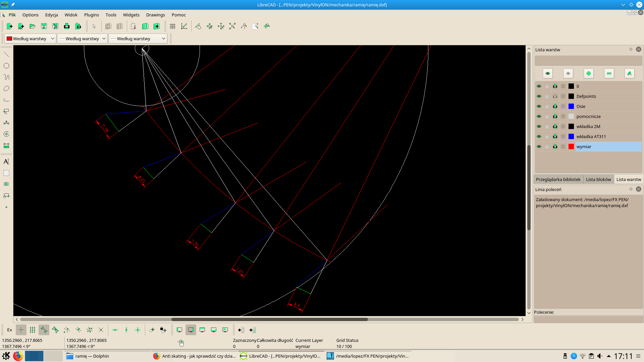The height and width of the screenshot is (362, 644).
Task: Select the Circle drawing tool
Action: click(6, 66)
